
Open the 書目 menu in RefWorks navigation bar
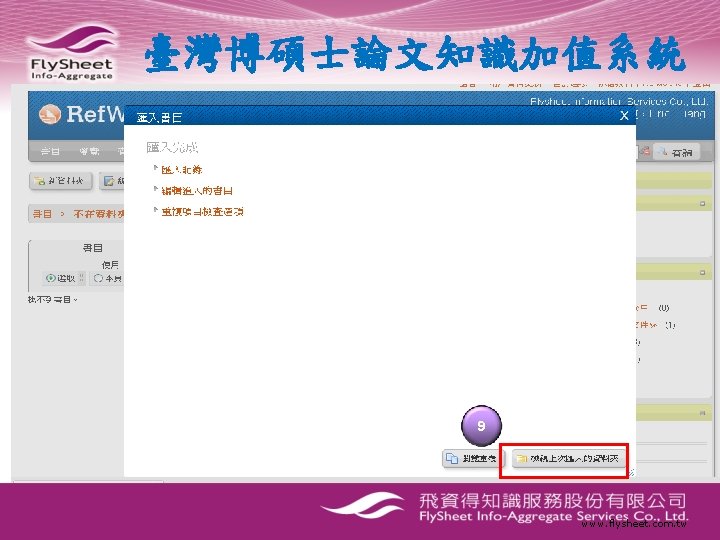pos(50,152)
